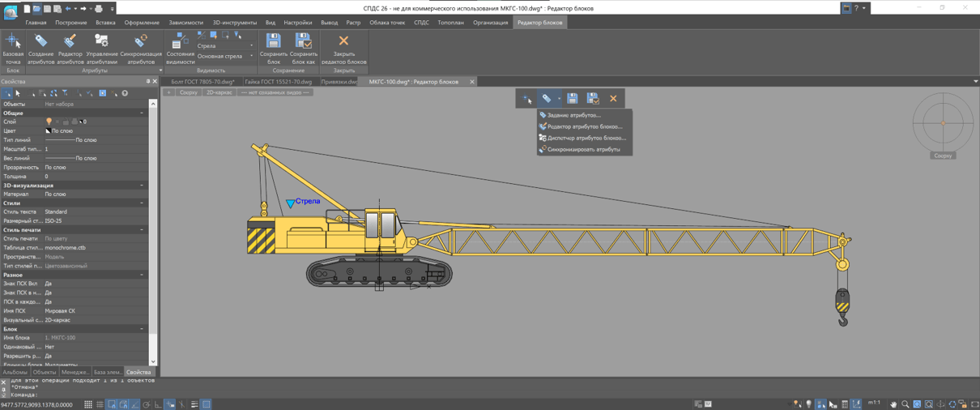Screen dimensions: 980x410
Task: Select Синхронизировать атрибуты menu entry
Action: click(583, 149)
